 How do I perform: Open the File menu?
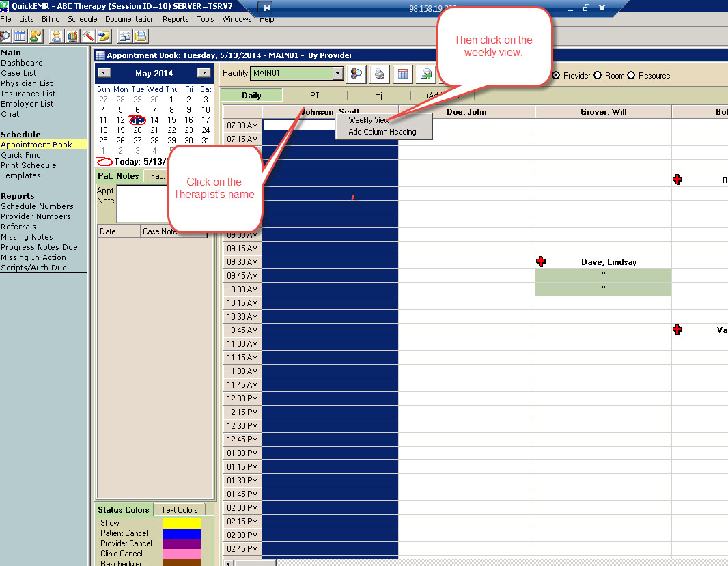tap(5, 19)
